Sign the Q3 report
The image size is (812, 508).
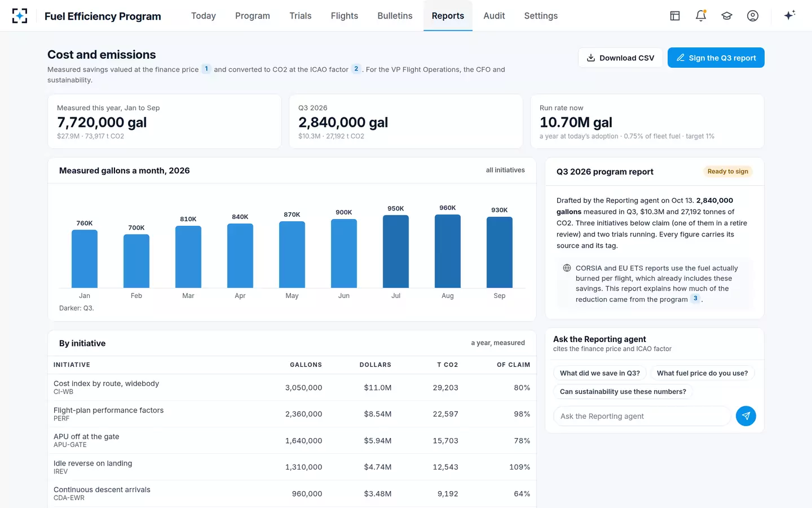point(716,58)
